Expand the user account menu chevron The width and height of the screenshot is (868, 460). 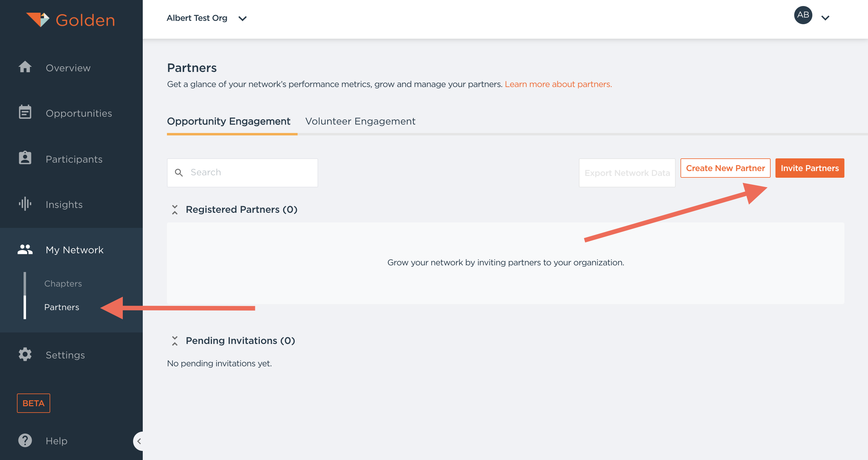(825, 18)
